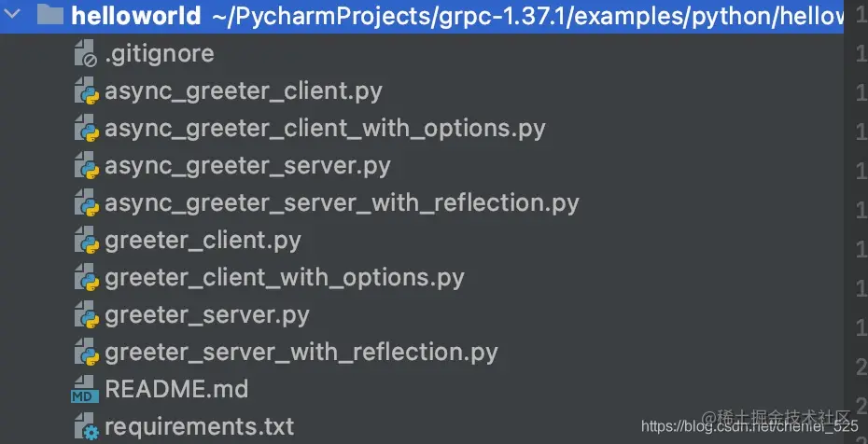Click the Python icon beside async_greeter_client.py

pyautogui.click(x=87, y=91)
